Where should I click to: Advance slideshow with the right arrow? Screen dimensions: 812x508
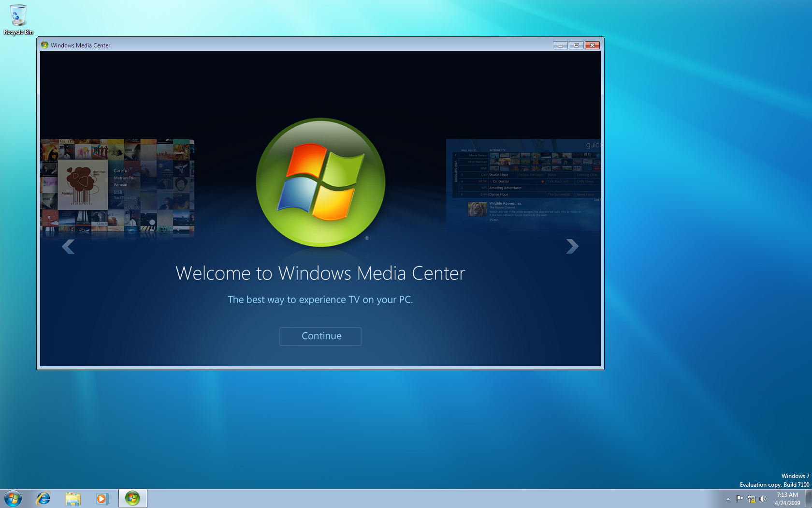572,247
